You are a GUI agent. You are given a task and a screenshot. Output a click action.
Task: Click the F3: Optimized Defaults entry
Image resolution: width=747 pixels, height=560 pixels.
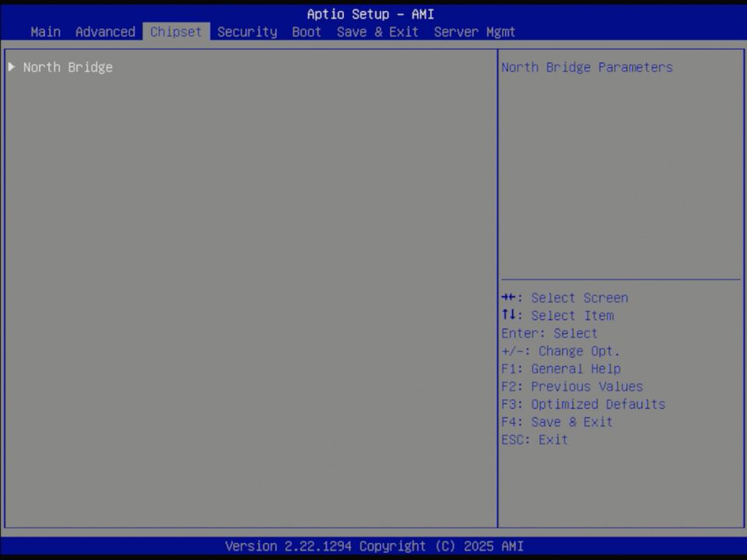click(x=583, y=404)
